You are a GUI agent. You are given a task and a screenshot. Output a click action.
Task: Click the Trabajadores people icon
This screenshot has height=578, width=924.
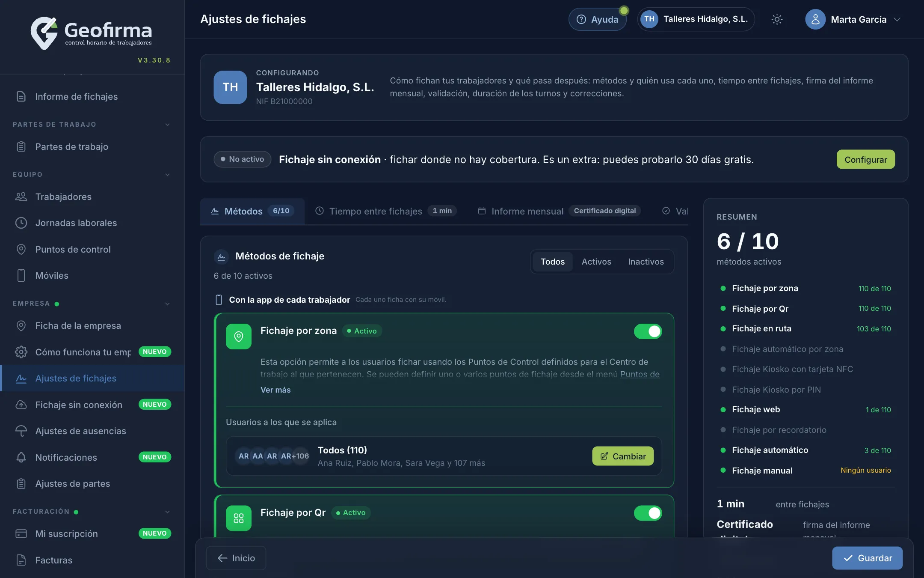pos(21,197)
